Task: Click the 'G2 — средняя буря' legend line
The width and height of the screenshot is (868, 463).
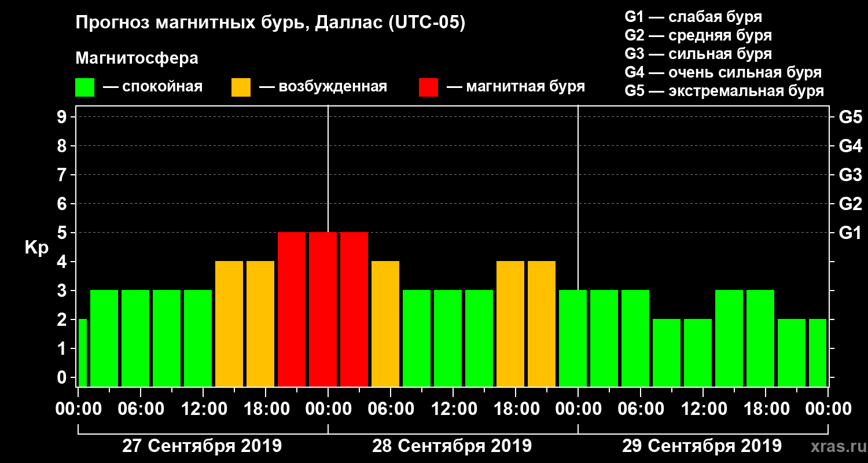Action: tap(698, 35)
